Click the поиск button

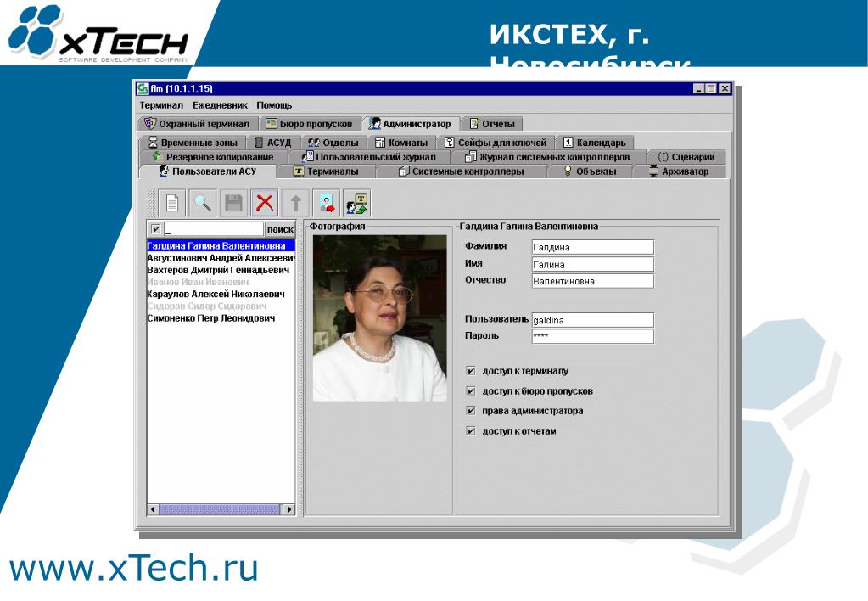pos(280,228)
